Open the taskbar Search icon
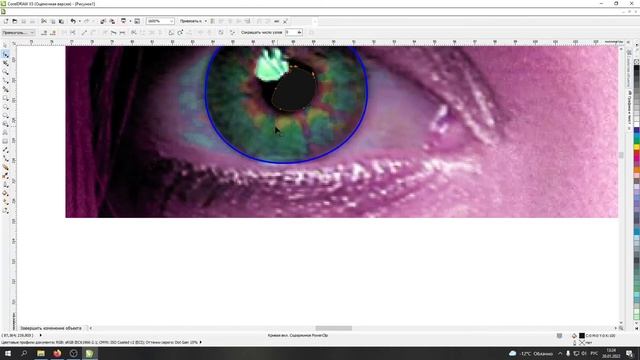This screenshot has height=360, width=640. pos(24,353)
